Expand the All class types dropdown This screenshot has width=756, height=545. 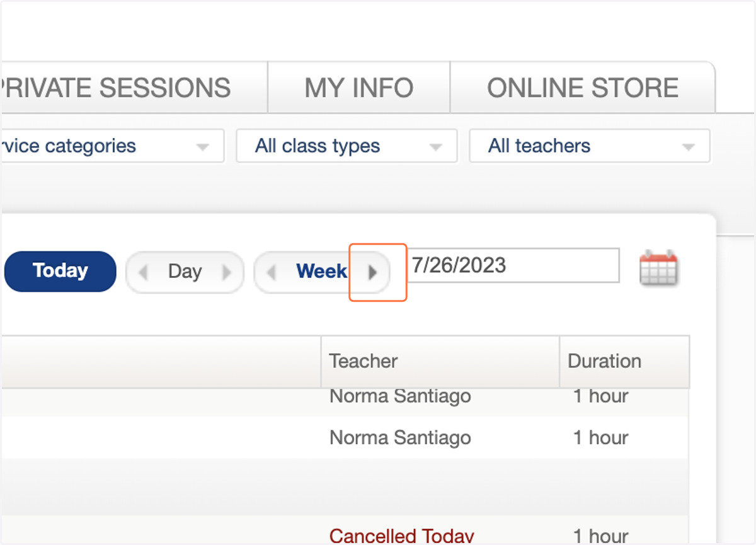click(x=347, y=146)
